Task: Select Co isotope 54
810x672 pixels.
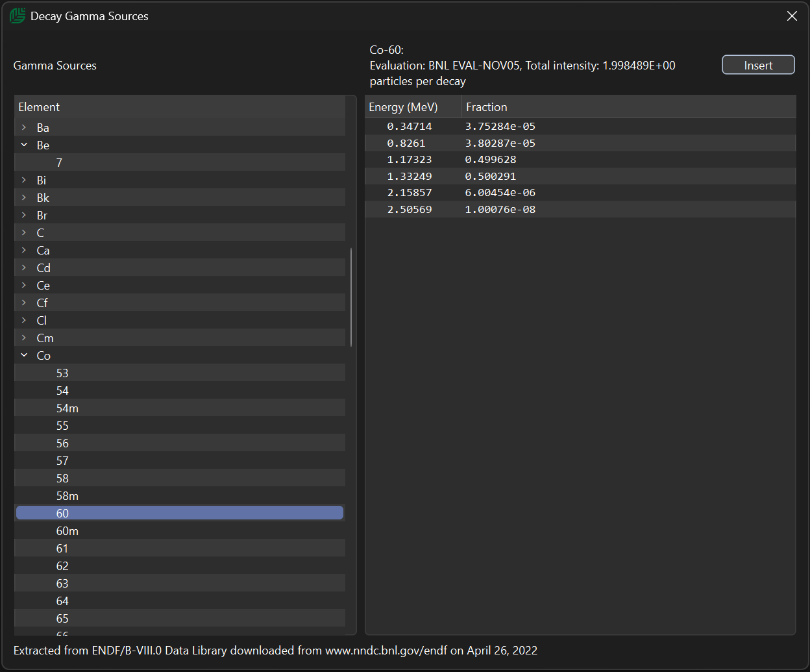Action: click(x=180, y=390)
